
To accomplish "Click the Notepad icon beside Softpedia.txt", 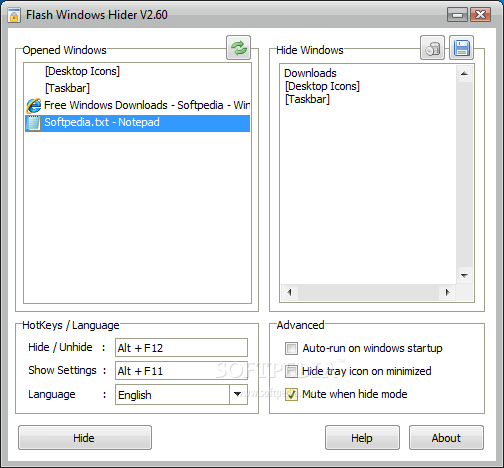I will click(33, 123).
